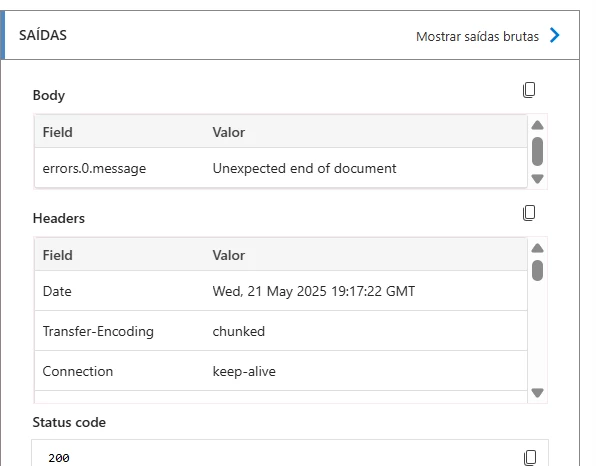Click Headers table scroll up arrow
Viewport: 596px width, 466px height.
tap(537, 248)
